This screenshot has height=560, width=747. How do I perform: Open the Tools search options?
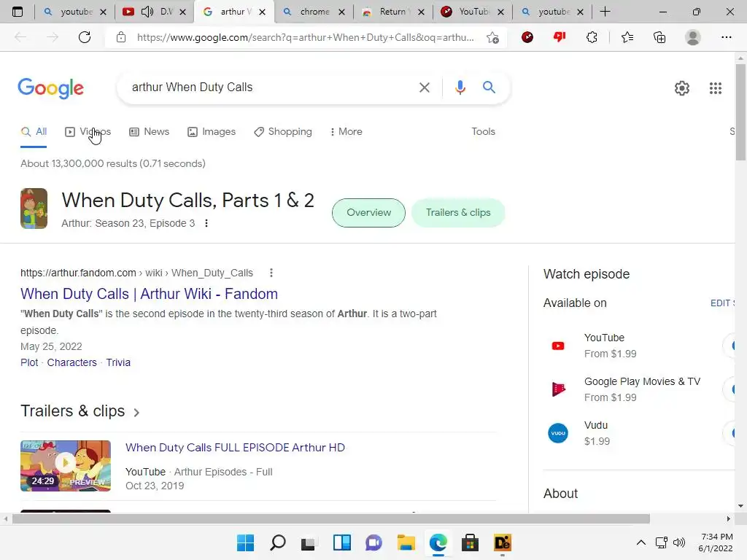point(483,132)
